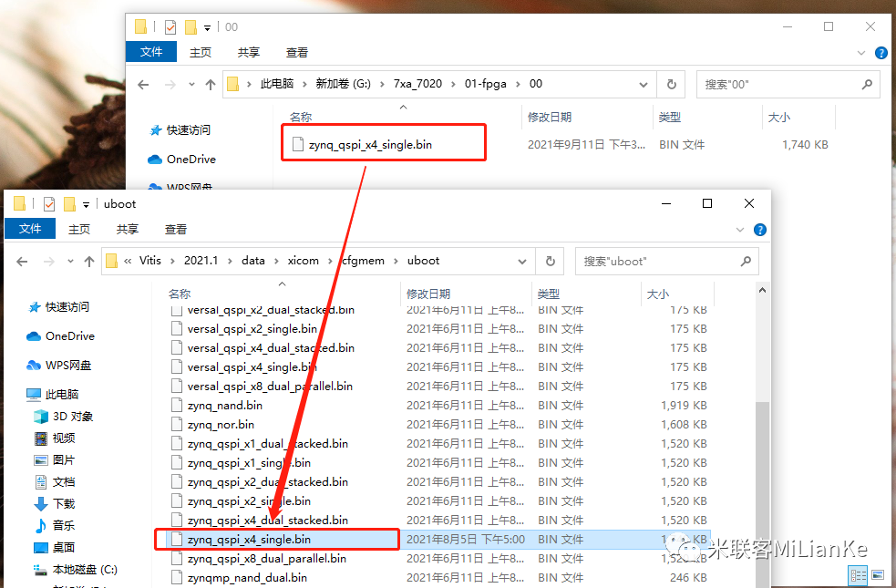Select the Details view icon in status bar
This screenshot has width=896, height=588.
click(x=858, y=575)
